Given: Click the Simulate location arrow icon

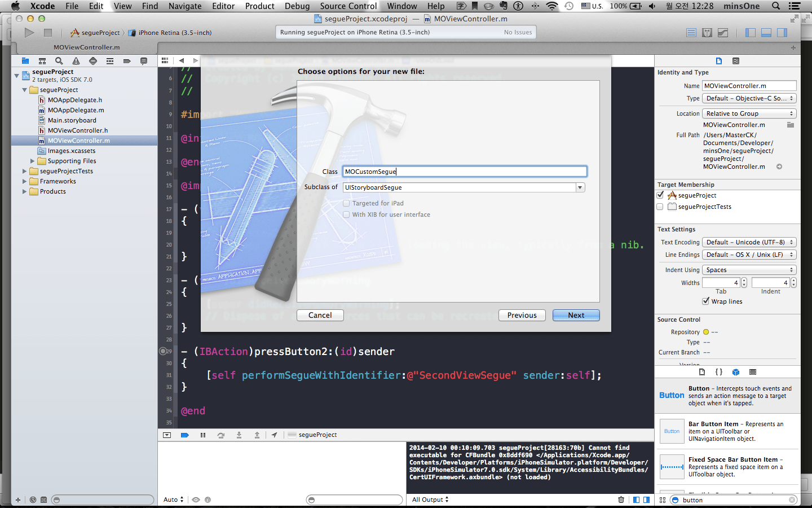Looking at the screenshot, I should coord(274,435).
